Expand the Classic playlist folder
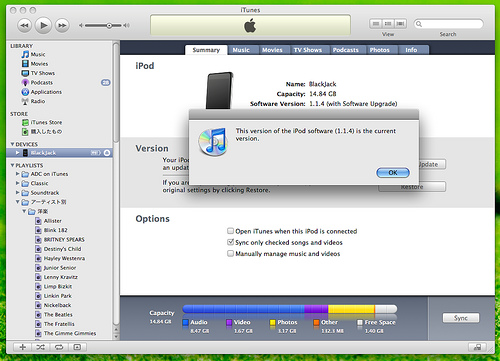 (x=17, y=183)
